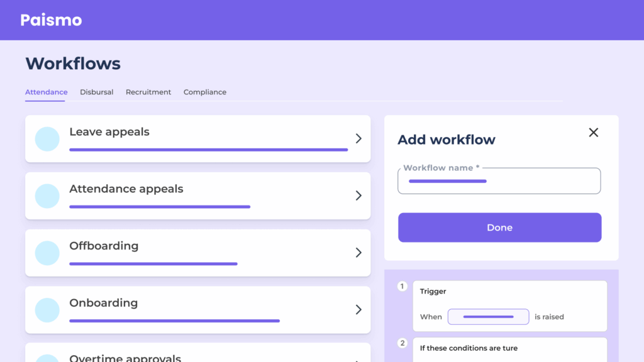
Task: Click the Leave appeals circle icon
Action: [47, 139]
